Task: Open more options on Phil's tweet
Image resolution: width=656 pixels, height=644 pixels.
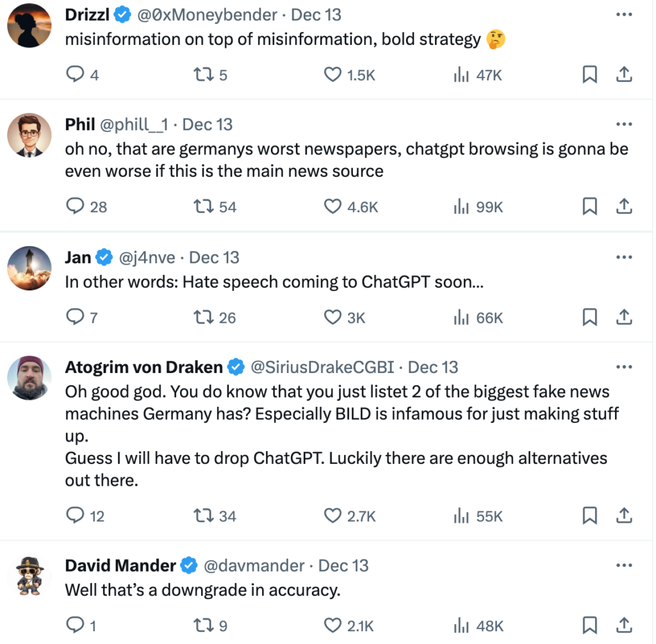Action: click(623, 124)
